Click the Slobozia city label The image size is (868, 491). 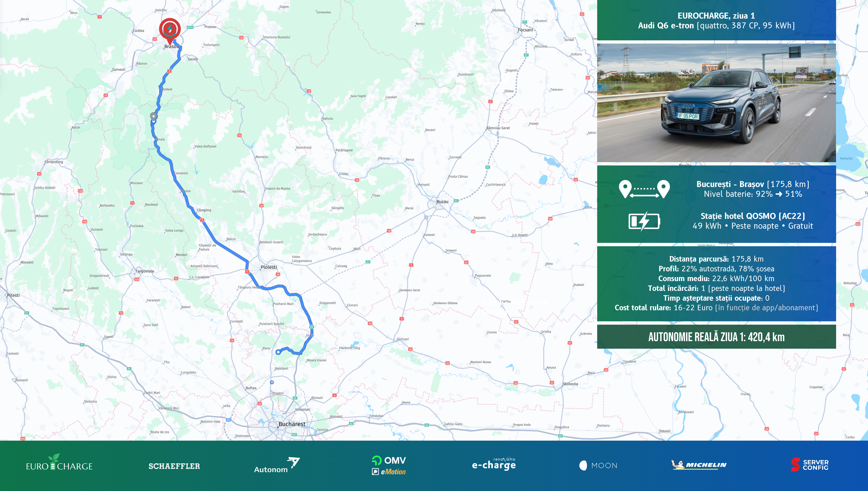tap(570, 384)
